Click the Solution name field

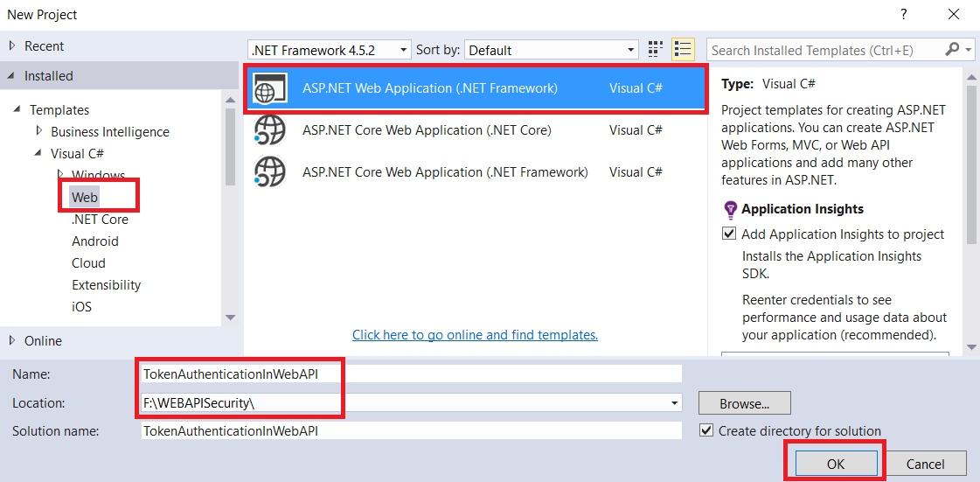tap(411, 430)
